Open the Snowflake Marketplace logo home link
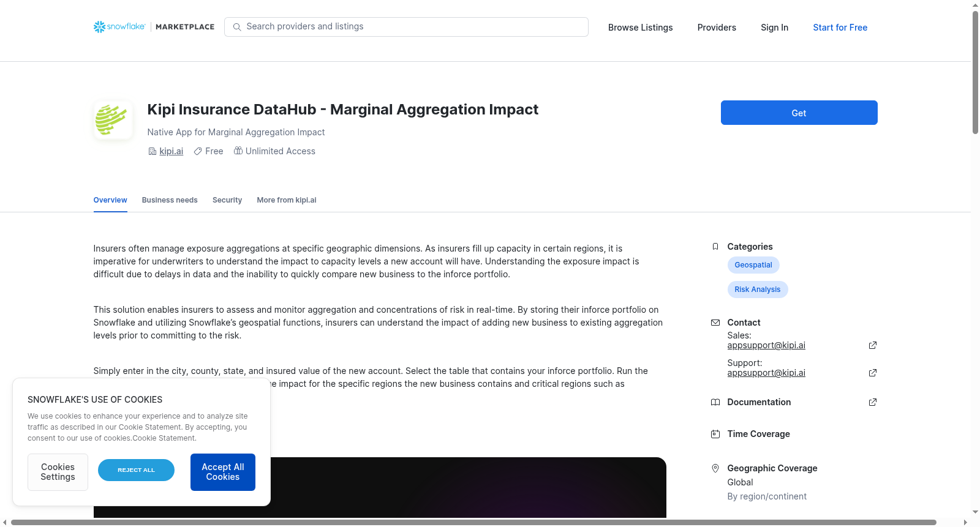The height and width of the screenshot is (527, 980). pos(154,27)
